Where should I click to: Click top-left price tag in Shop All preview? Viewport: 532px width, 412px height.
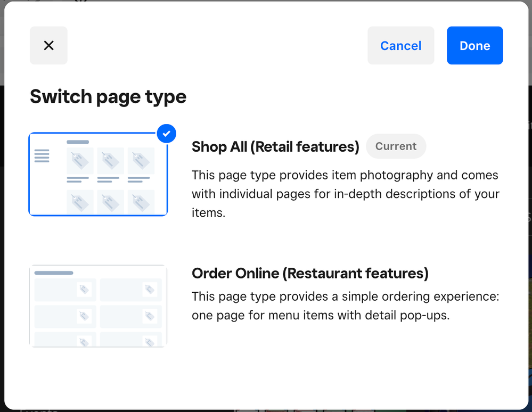point(80,161)
